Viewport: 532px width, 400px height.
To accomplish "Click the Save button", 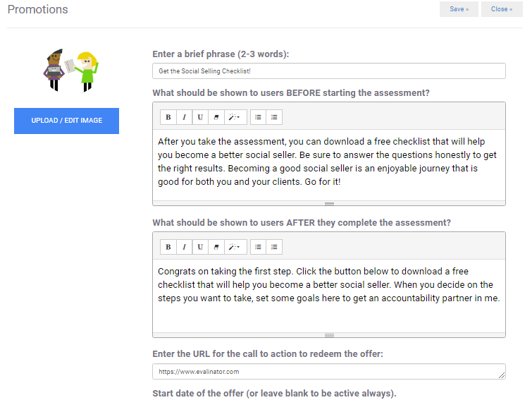I will 459,9.
